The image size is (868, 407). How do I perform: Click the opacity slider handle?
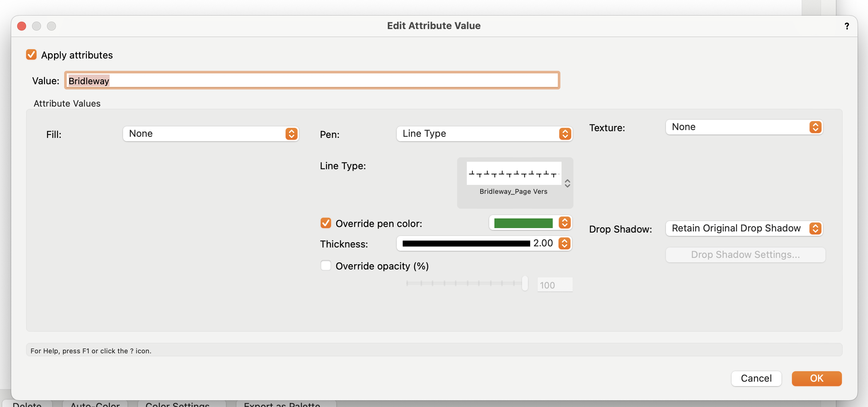click(x=525, y=283)
